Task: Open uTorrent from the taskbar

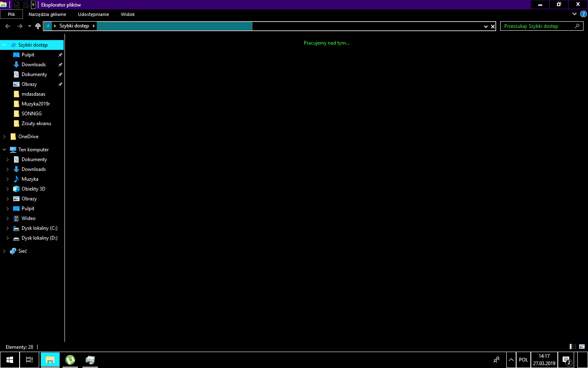Action: 70,360
